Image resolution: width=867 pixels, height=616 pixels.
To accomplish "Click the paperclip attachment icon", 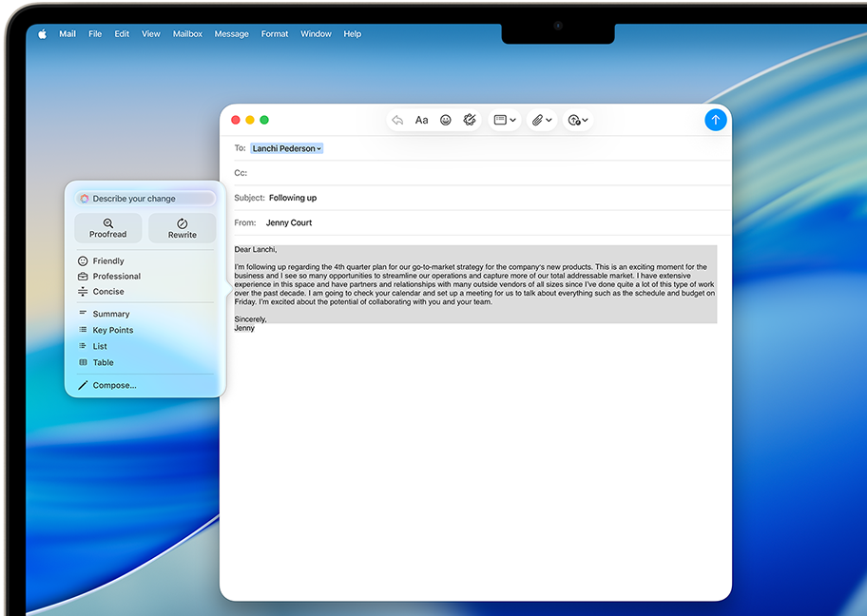I will point(537,120).
